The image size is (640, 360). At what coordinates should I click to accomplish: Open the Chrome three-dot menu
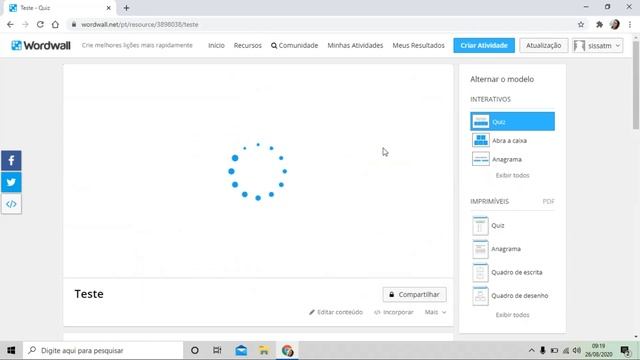coord(630,24)
